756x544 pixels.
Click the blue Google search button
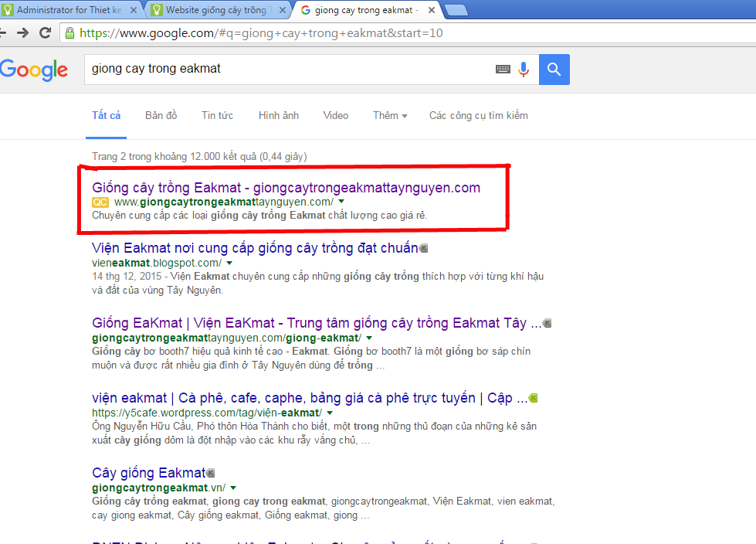(554, 70)
